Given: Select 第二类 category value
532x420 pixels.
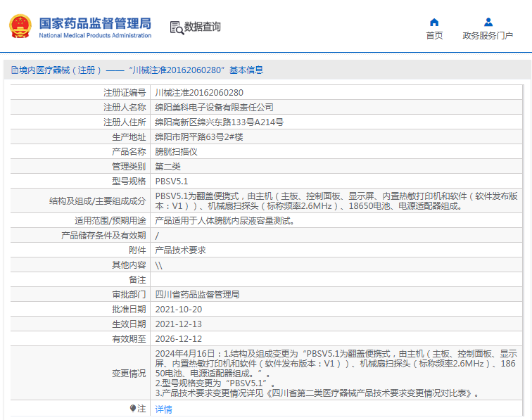Looking at the screenshot, I should click(x=167, y=167).
